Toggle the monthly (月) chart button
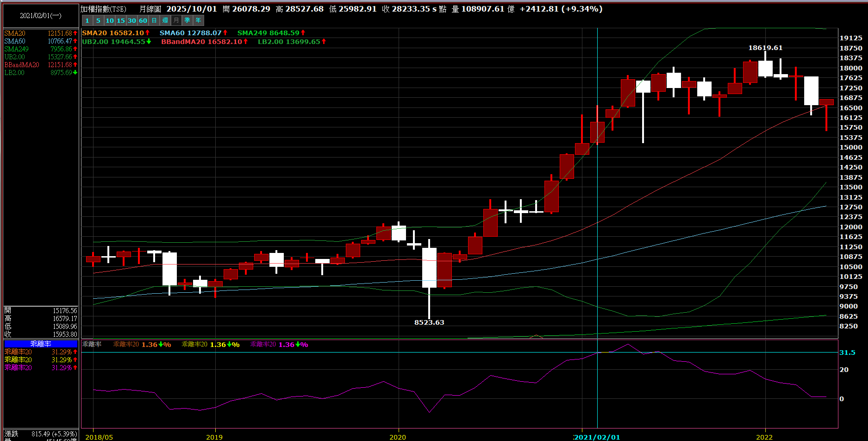Screen dimensions: 868x441 tap(176, 20)
